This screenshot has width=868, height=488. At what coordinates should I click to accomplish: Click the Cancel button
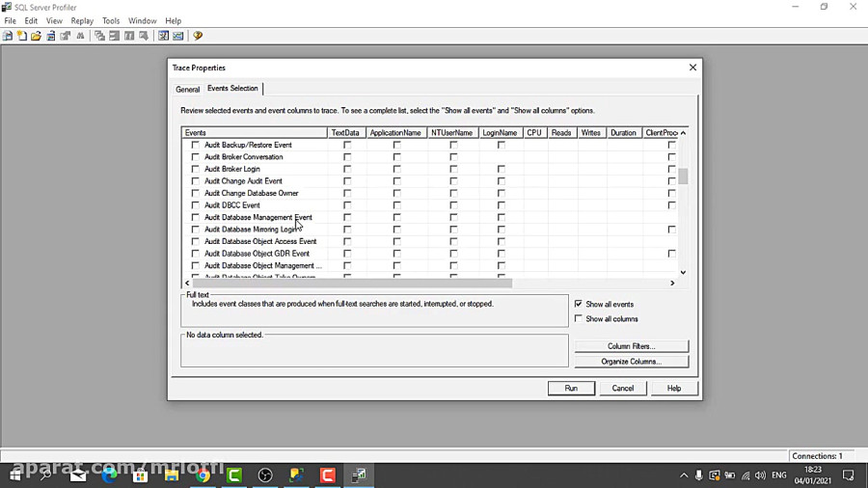(623, 389)
